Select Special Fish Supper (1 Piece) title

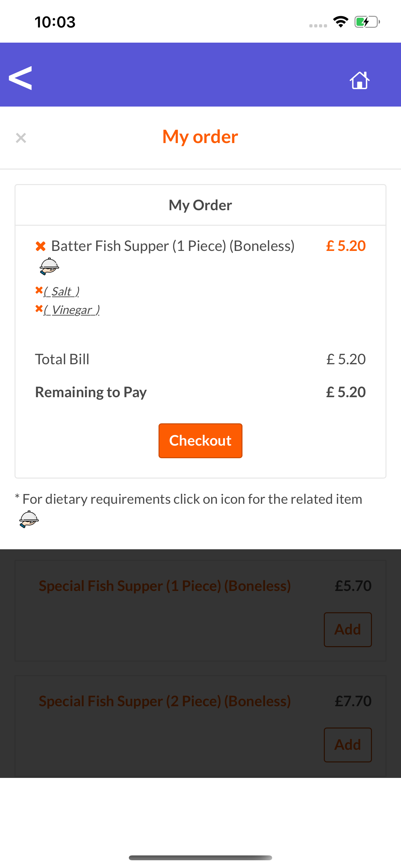pos(164,586)
